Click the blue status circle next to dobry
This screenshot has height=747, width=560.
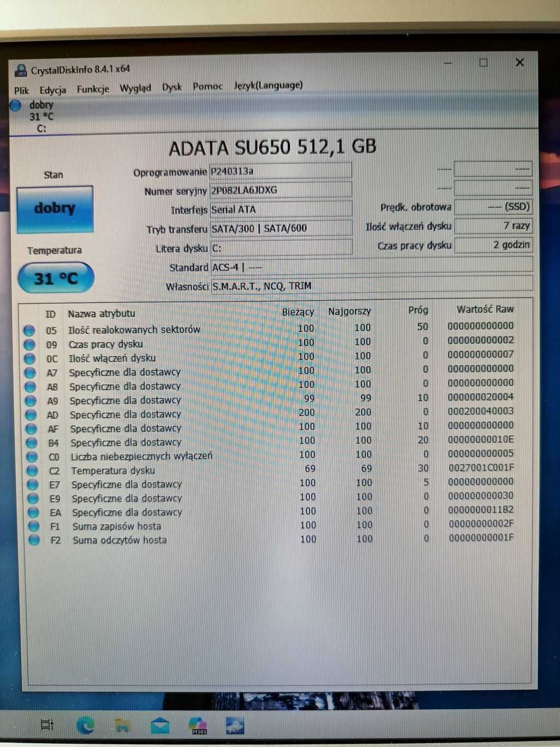click(x=16, y=105)
